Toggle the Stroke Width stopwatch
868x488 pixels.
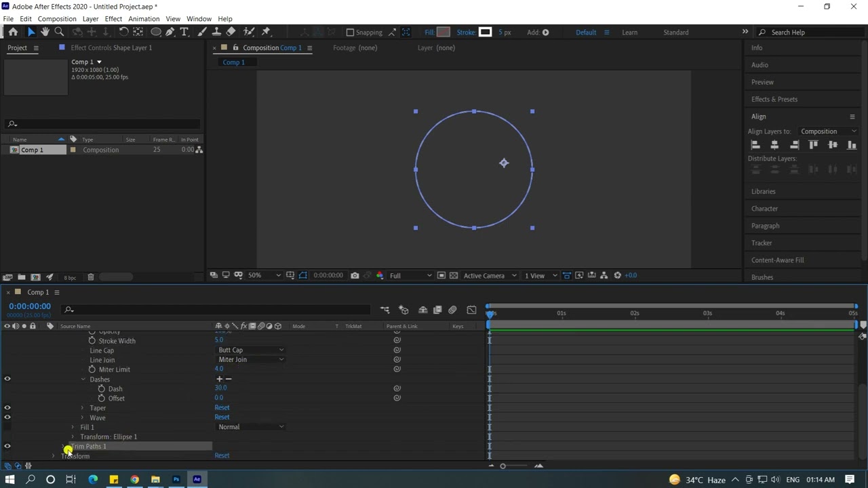tap(92, 341)
